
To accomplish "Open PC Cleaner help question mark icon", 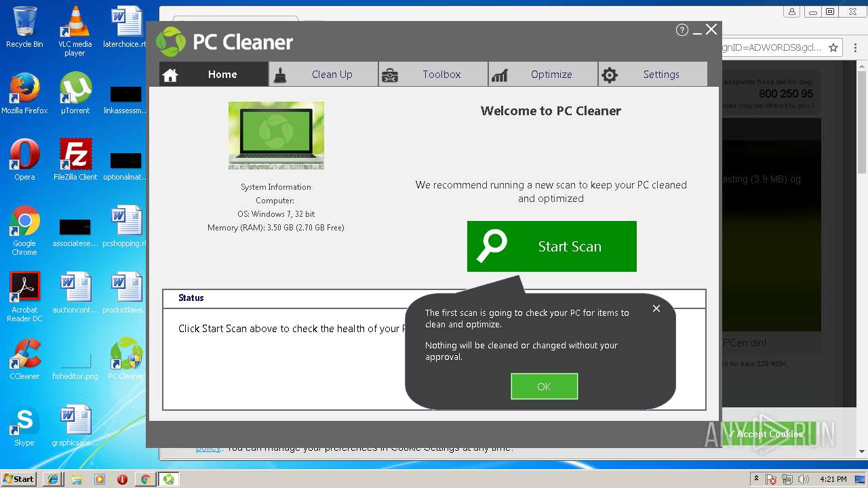I will 682,30.
